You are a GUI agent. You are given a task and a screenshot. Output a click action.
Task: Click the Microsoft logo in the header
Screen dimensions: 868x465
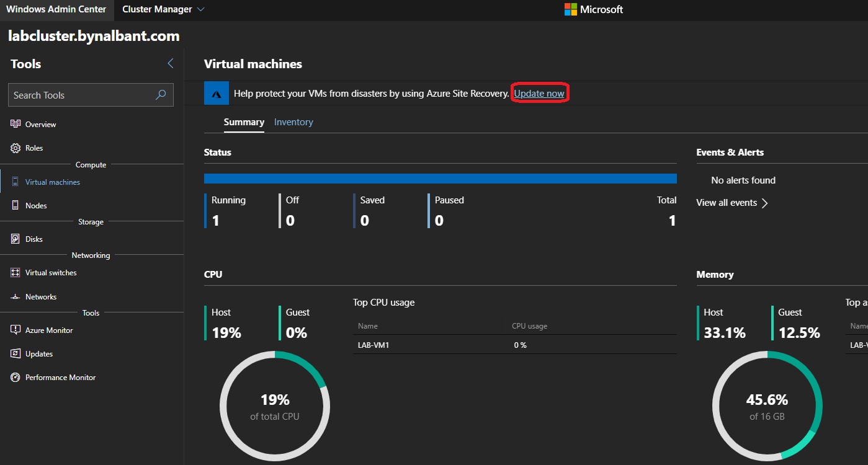(570, 9)
